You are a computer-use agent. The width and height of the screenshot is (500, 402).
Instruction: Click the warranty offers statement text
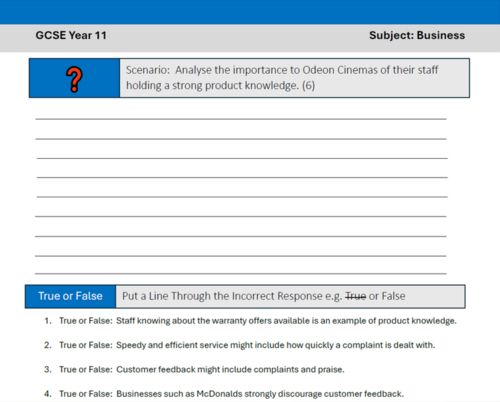286,321
